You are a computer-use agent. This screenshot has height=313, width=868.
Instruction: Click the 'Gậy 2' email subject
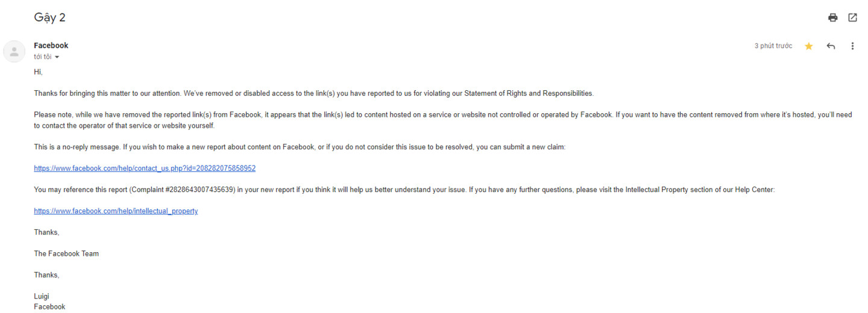click(x=49, y=17)
